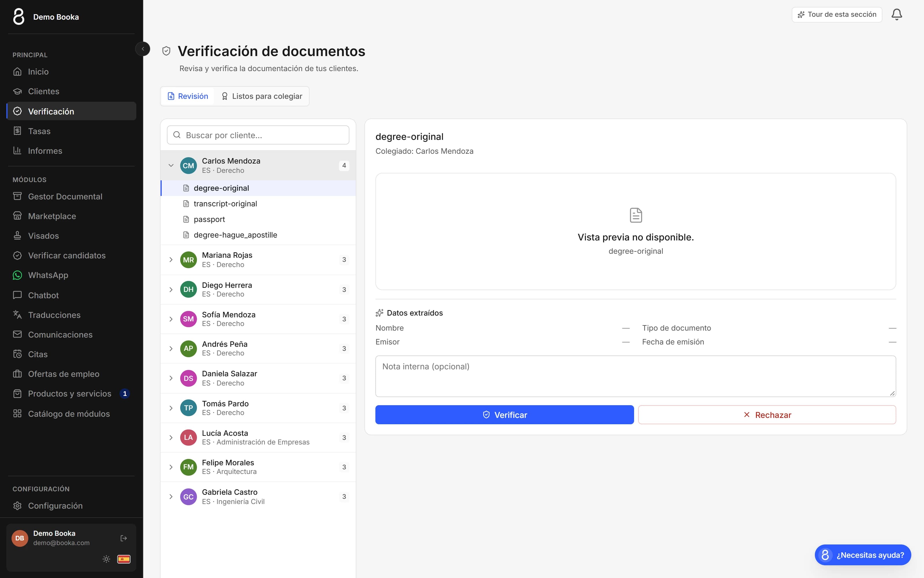Select transcript-original document
Screen dimensions: 924x578
pos(258,204)
